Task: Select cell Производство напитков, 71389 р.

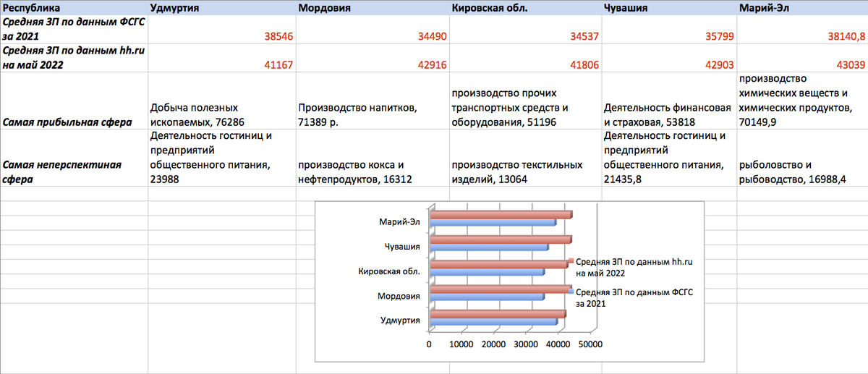Action: pyautogui.click(x=373, y=101)
